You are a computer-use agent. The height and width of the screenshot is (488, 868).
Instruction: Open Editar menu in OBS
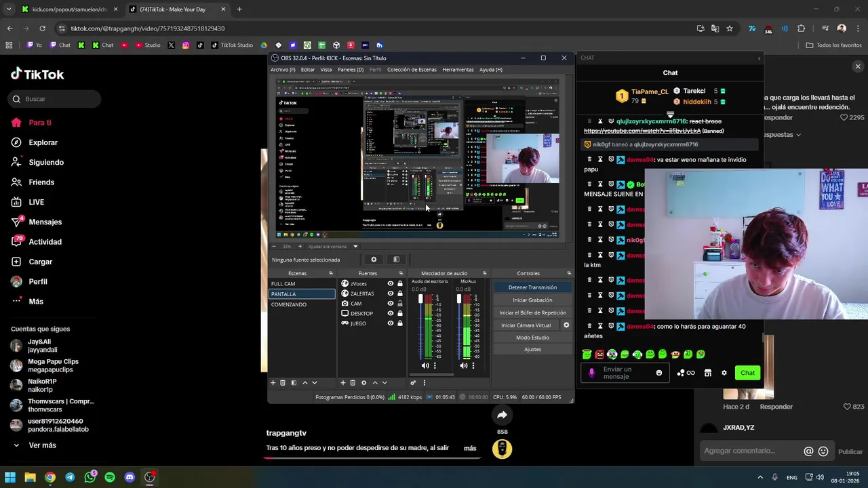pyautogui.click(x=308, y=70)
